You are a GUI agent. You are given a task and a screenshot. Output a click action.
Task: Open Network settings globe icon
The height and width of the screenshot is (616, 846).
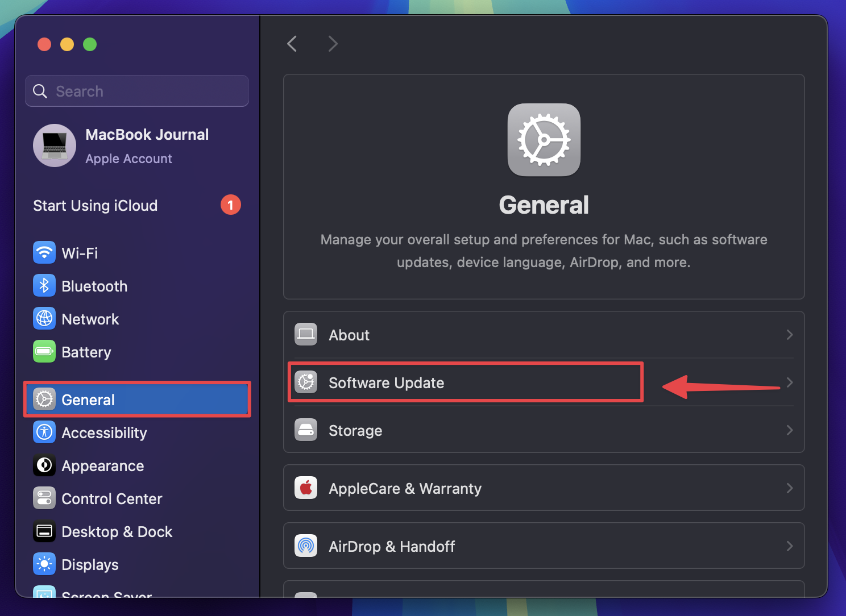tap(44, 319)
